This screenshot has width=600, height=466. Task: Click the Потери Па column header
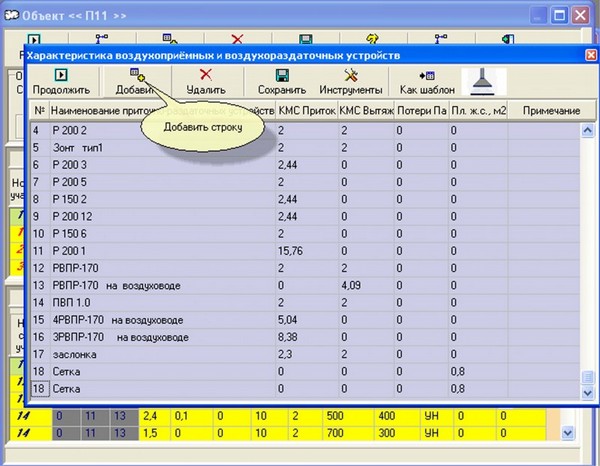422,111
